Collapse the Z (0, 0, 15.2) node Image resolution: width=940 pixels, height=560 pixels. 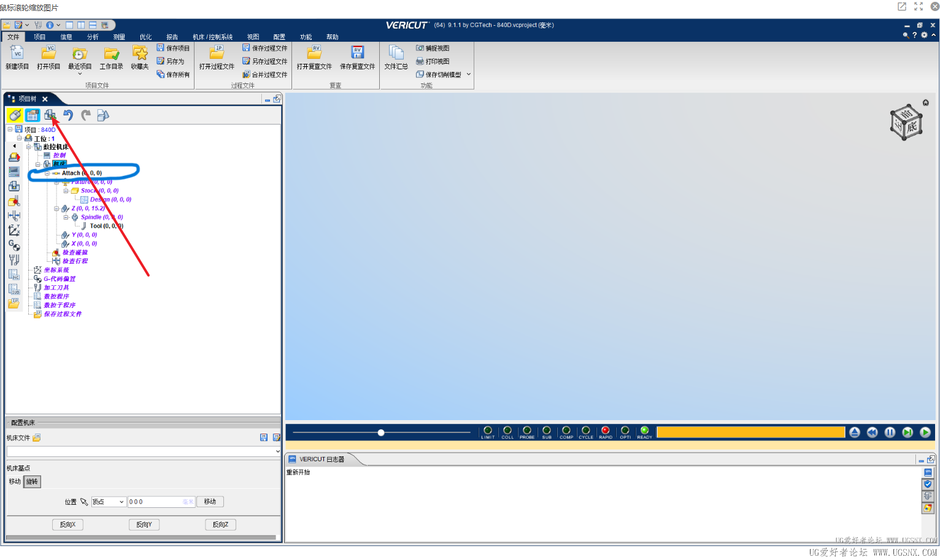56,209
